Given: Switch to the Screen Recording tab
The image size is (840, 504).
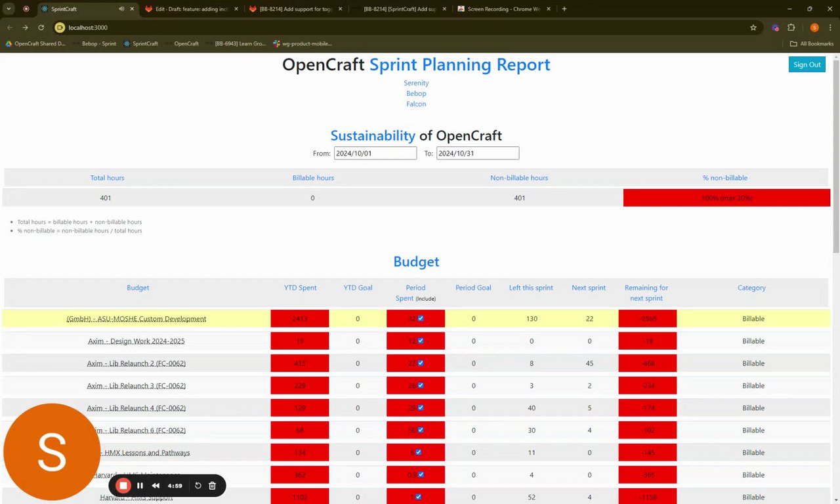Looking at the screenshot, I should click(504, 9).
